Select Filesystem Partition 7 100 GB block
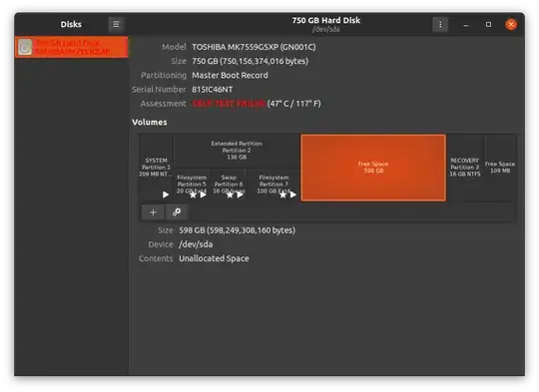Screen dimensions: 539x392 click(273, 185)
